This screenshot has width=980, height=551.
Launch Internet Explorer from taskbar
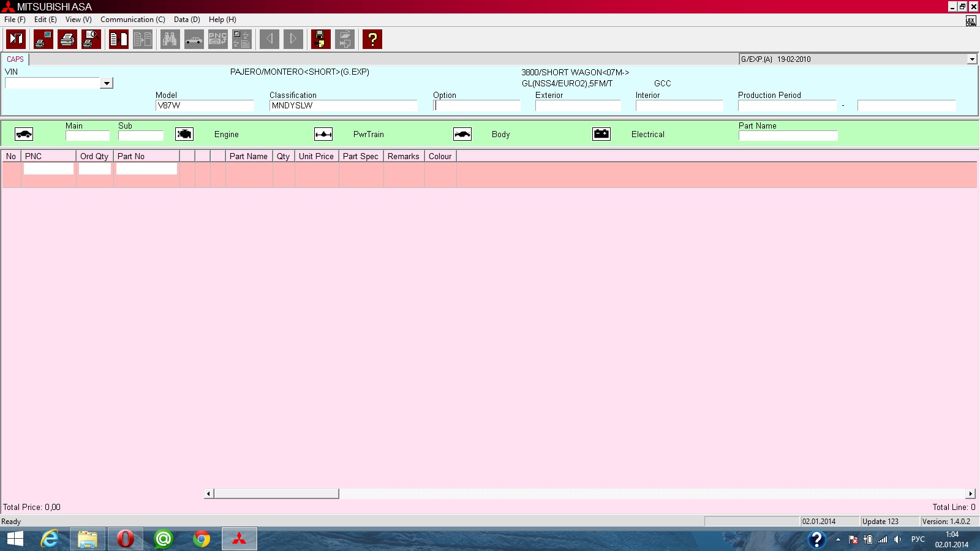[50, 539]
